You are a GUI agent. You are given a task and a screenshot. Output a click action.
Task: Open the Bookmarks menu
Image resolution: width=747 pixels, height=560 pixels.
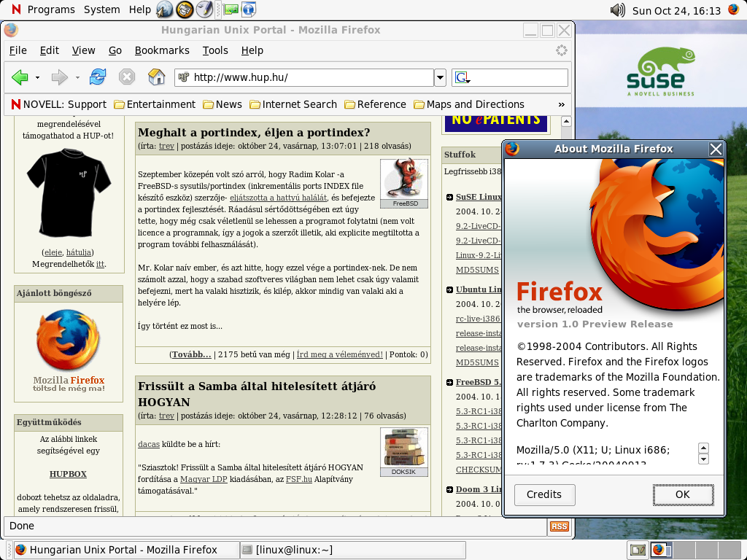tap(162, 50)
